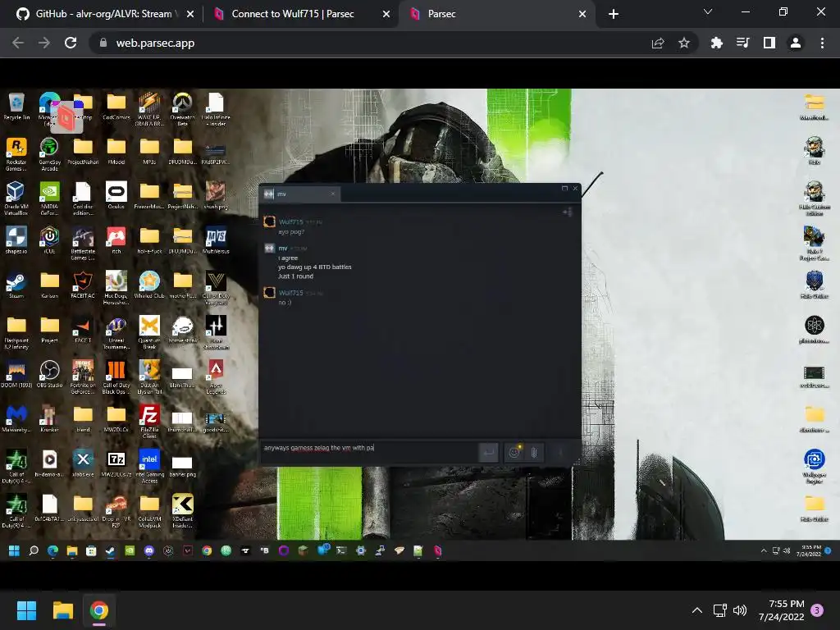Open the XDefiant Insider shortcut

tap(182, 511)
